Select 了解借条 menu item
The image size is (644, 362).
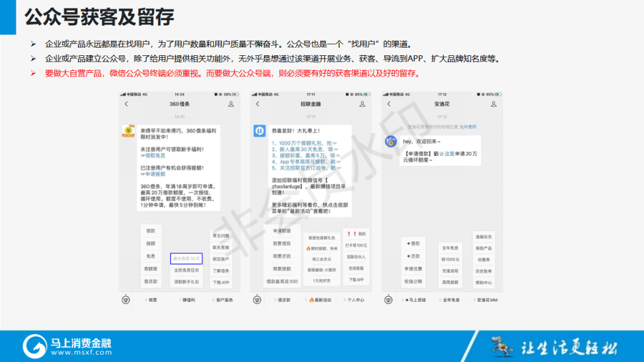click(x=221, y=271)
